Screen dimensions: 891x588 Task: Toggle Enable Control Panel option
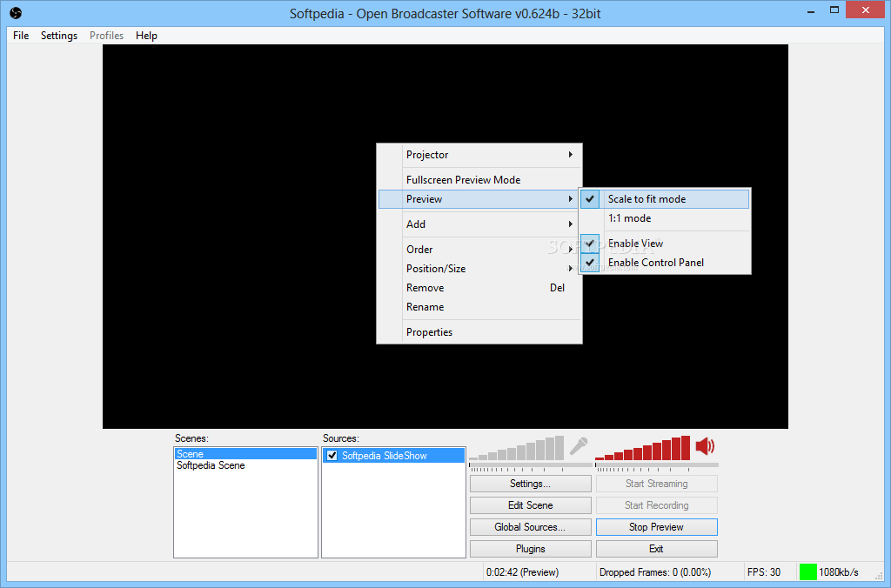(x=655, y=263)
